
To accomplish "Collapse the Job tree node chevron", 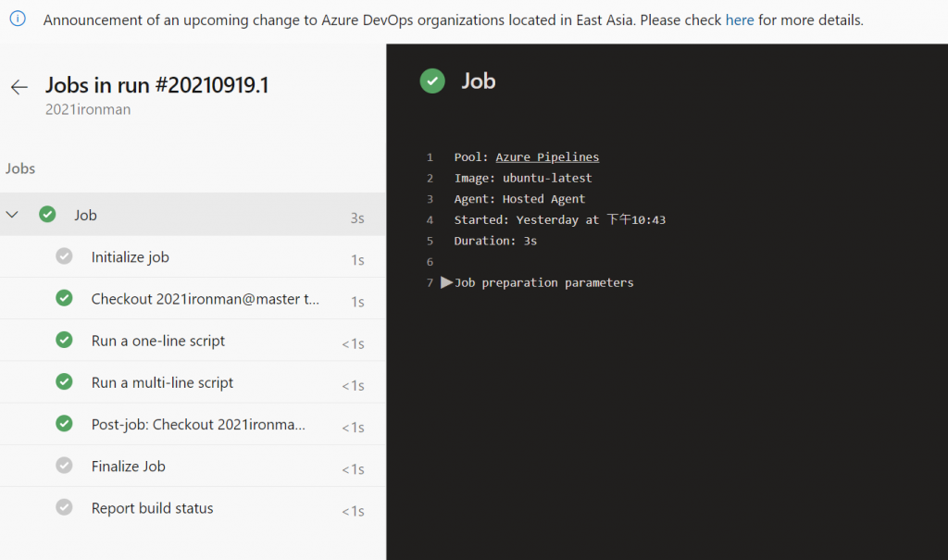I will tap(13, 215).
